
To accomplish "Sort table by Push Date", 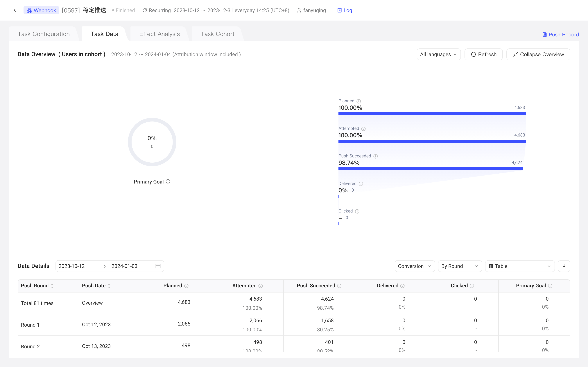I will pos(109,286).
